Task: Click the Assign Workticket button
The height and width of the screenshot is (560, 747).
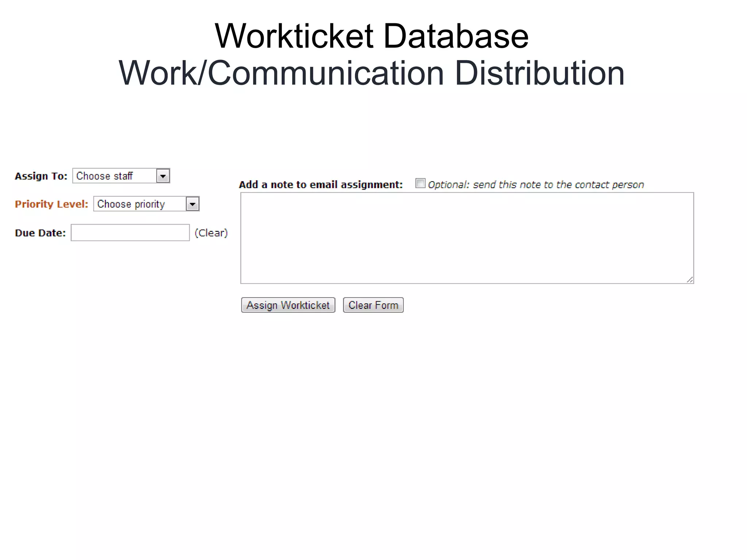Action: 288,305
